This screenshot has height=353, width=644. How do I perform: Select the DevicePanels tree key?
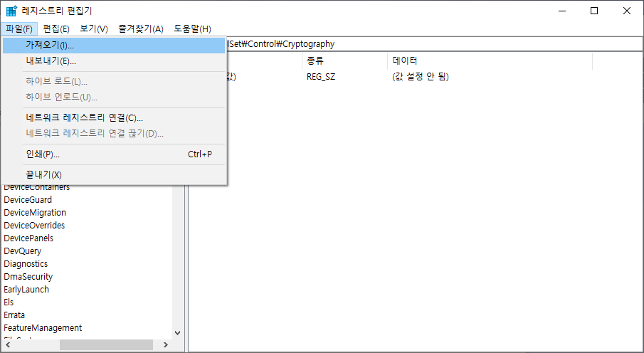(x=28, y=238)
